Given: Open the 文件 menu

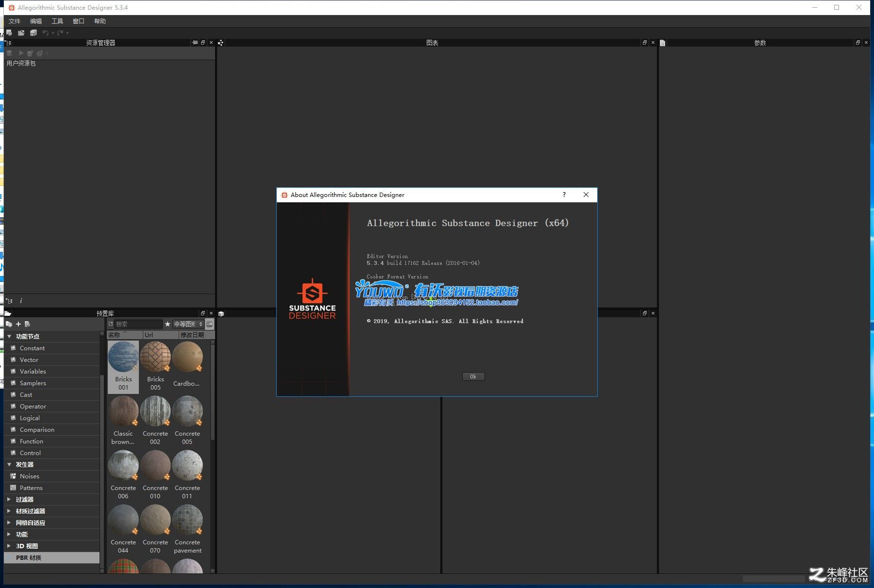Looking at the screenshot, I should [x=15, y=21].
